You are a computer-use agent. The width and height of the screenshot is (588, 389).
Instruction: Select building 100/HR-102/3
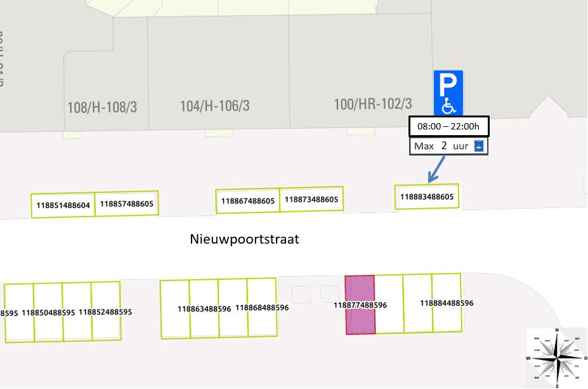373,103
